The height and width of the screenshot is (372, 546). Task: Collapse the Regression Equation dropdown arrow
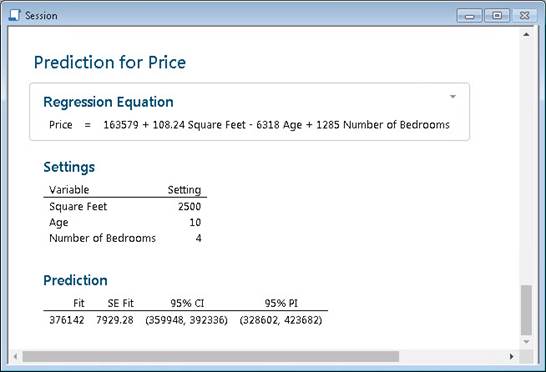pyautogui.click(x=453, y=96)
